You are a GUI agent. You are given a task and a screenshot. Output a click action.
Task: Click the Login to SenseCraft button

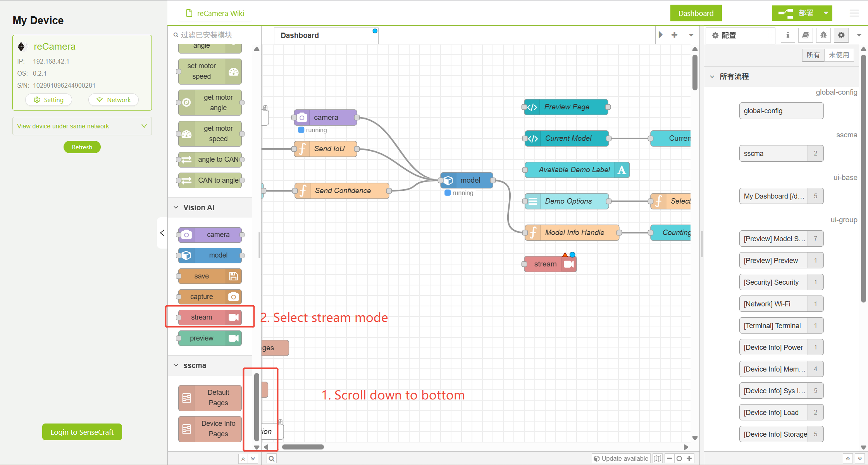(82, 432)
